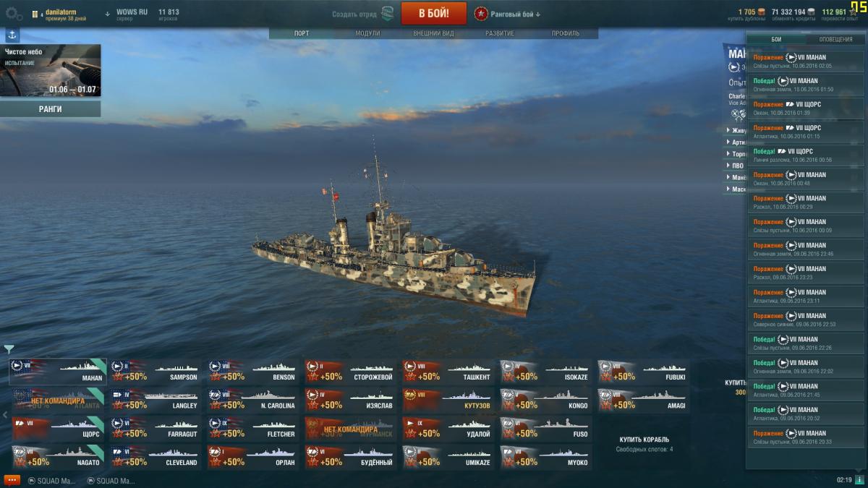Click the anchor port icon

click(x=12, y=35)
